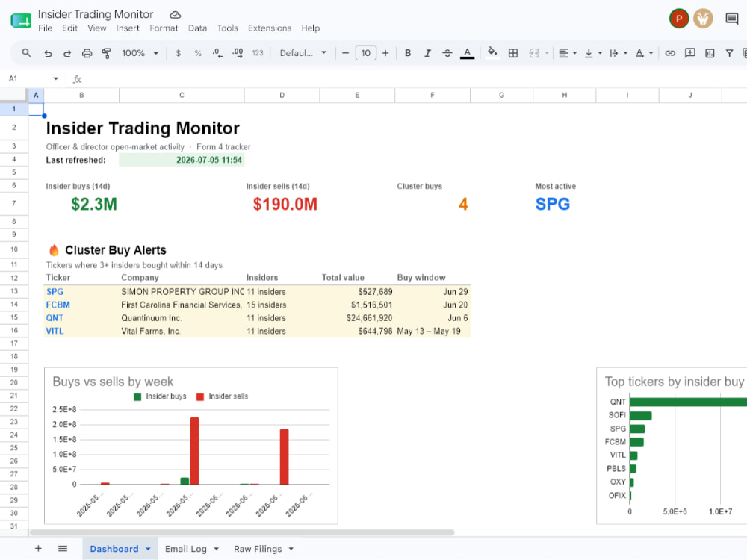
Task: Edit the font size field
Action: point(366,53)
